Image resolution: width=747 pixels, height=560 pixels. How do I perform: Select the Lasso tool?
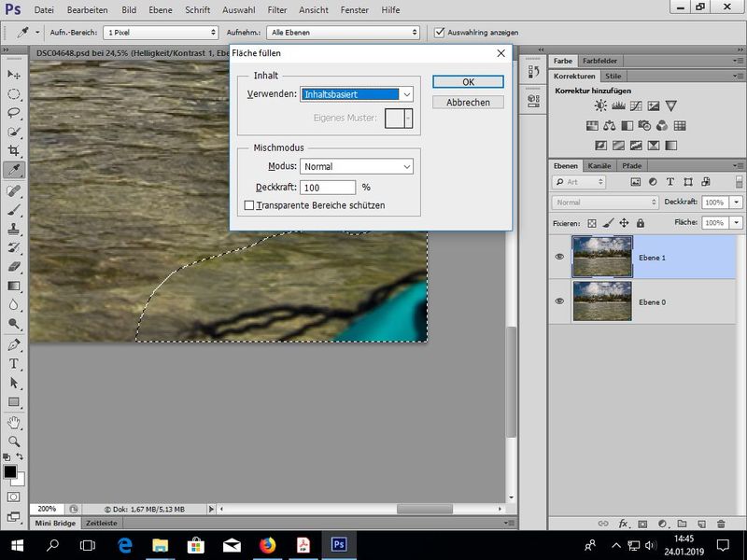pos(14,112)
